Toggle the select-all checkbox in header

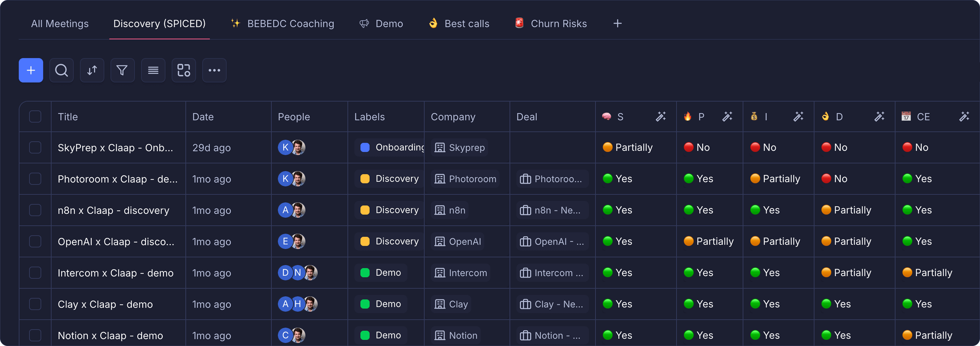tap(35, 117)
